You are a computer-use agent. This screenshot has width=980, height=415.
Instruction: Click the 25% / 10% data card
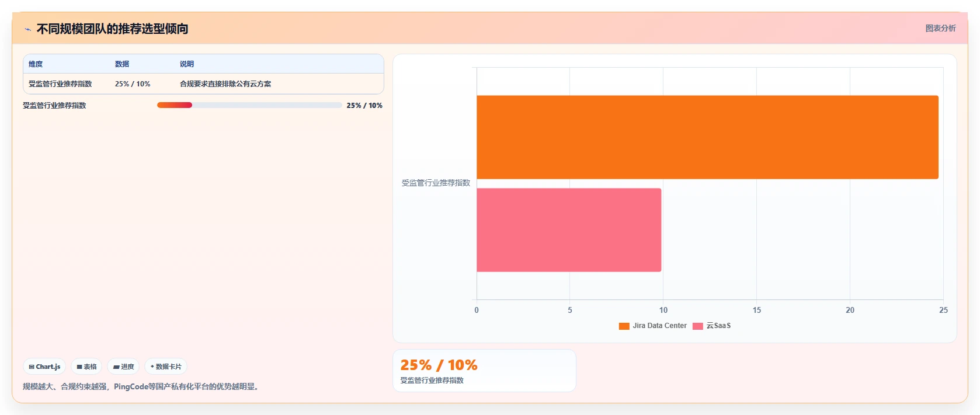[x=484, y=371]
